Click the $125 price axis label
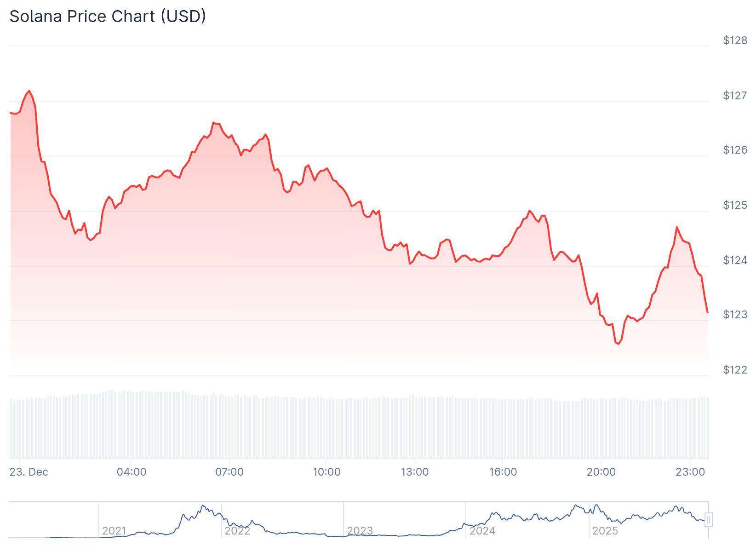 click(735, 205)
